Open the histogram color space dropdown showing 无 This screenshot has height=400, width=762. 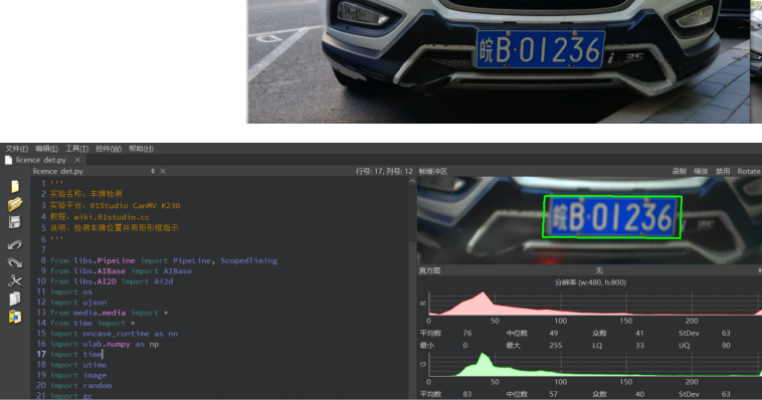pyautogui.click(x=599, y=270)
